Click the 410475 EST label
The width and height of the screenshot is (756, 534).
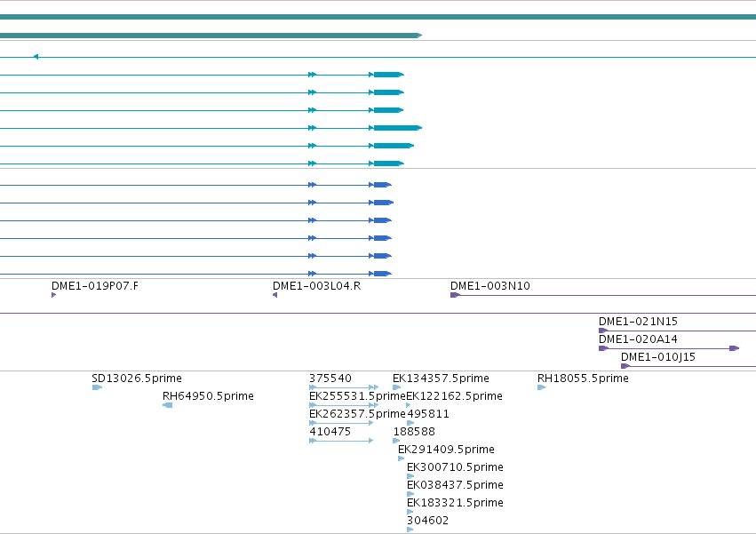330,432
